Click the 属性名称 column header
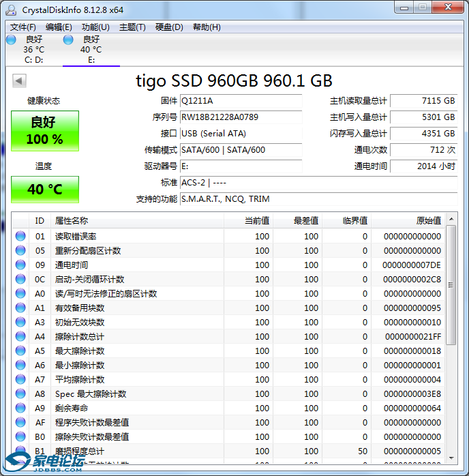 pyautogui.click(x=137, y=221)
